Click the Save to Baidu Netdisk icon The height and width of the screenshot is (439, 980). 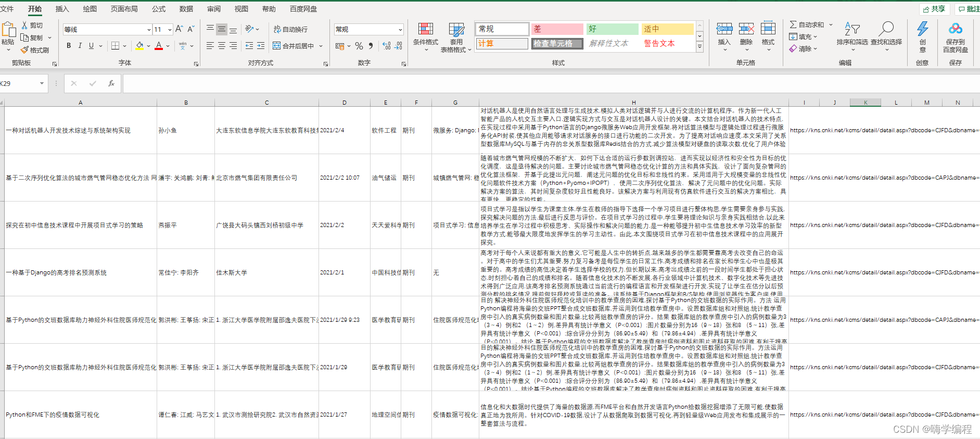point(955,29)
